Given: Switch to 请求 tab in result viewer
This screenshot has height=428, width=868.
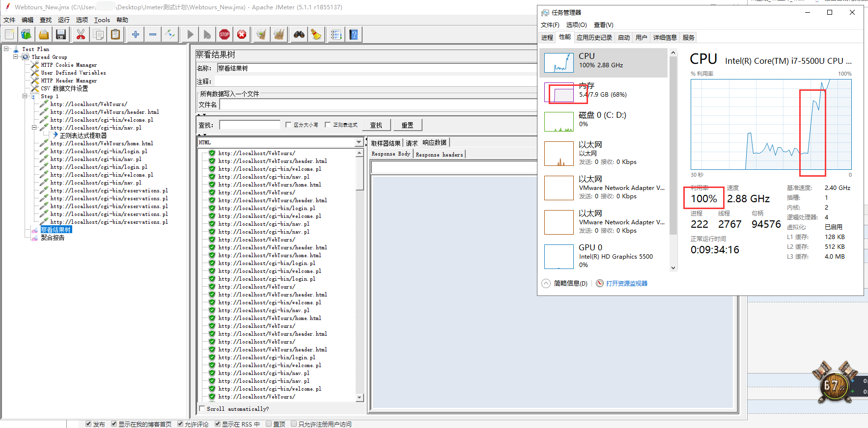Looking at the screenshot, I should coord(412,143).
